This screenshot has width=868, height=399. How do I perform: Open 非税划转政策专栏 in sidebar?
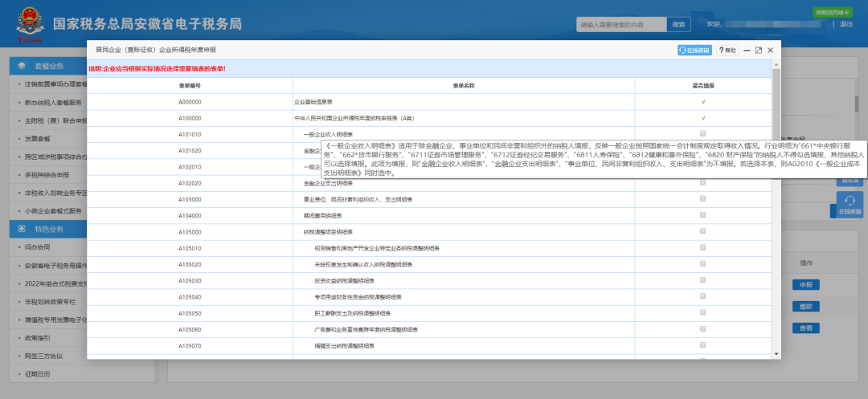pos(49,302)
